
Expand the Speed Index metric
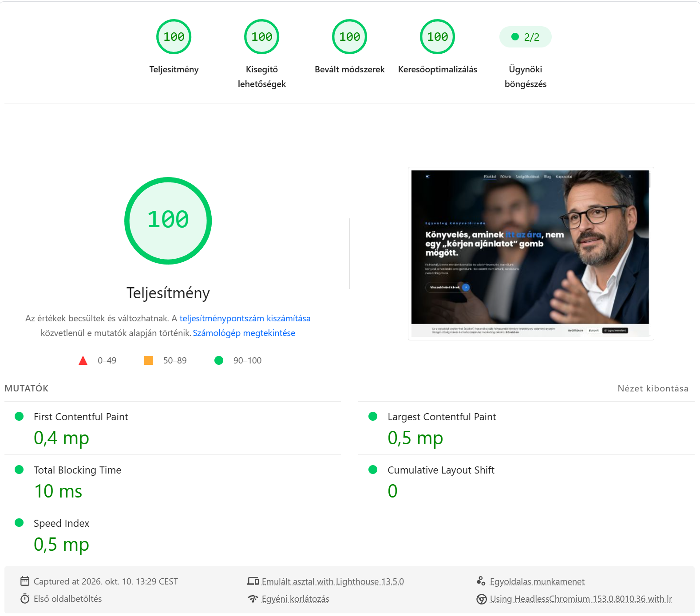coord(173,535)
